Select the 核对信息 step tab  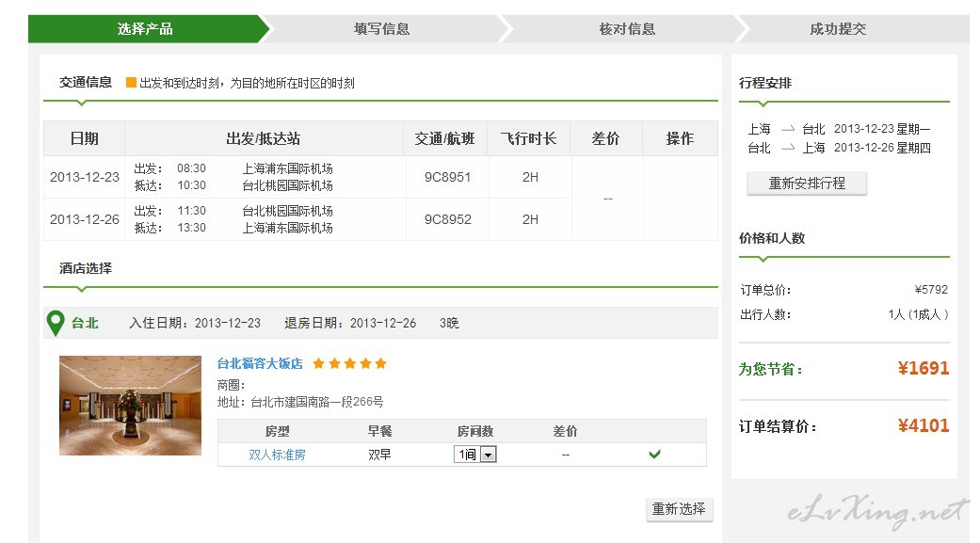pos(627,29)
